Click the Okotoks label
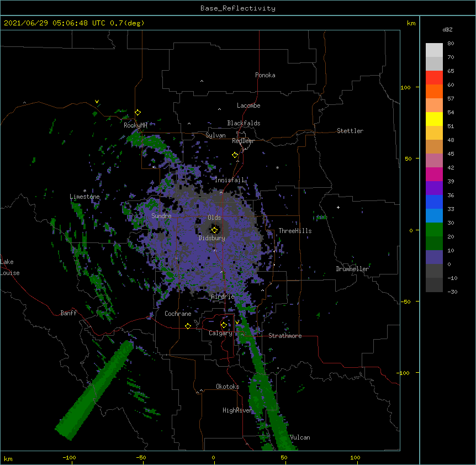 point(228,387)
